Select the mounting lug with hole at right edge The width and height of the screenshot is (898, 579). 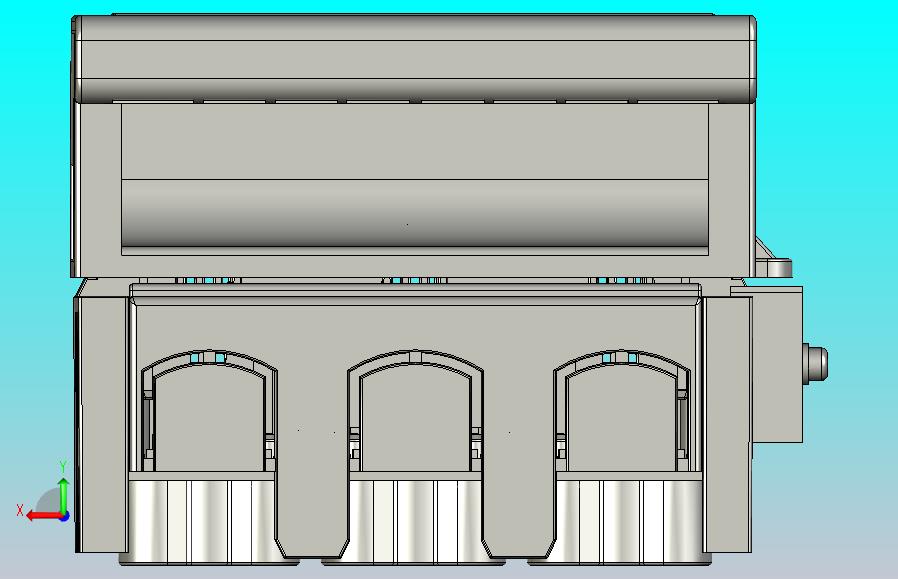coord(773,268)
